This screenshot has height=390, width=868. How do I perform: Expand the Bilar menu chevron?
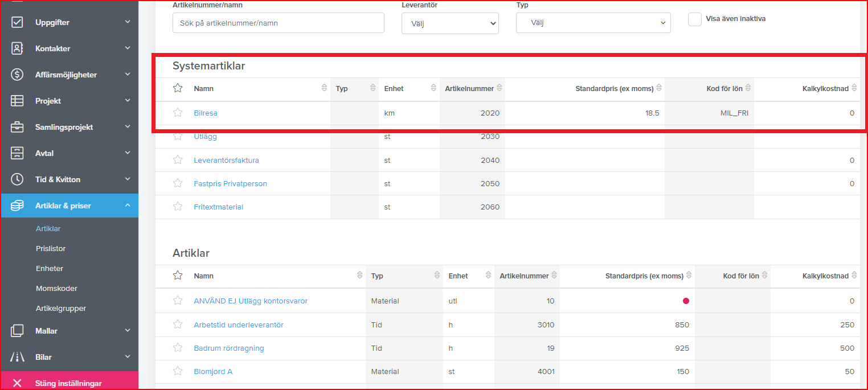pos(128,357)
